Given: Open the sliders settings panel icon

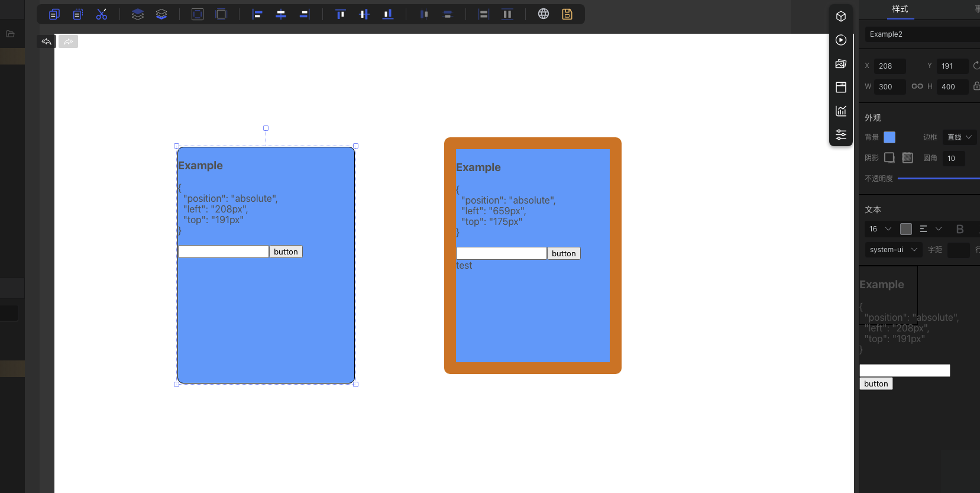Looking at the screenshot, I should click(x=841, y=135).
